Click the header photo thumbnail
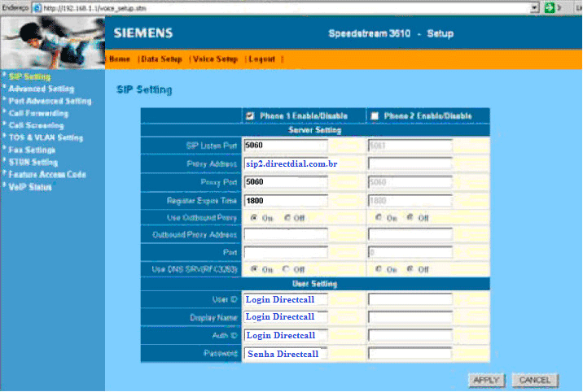583x392 pixels. tap(52, 42)
